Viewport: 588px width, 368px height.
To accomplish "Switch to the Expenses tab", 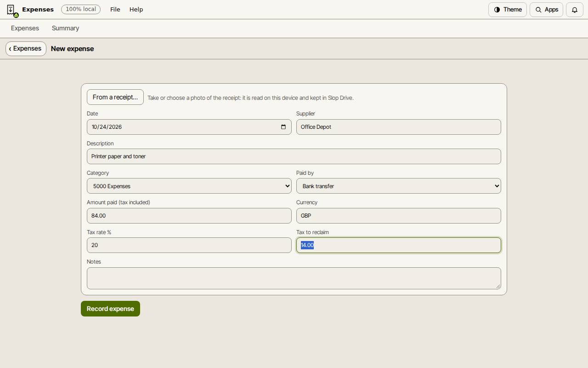I will (25, 29).
